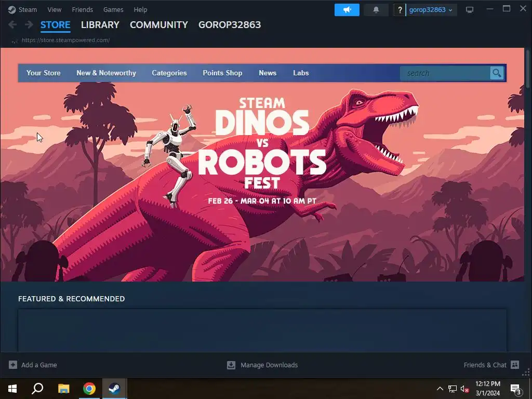The width and height of the screenshot is (532, 399).
Task: Click the store URL address text
Action: click(65, 40)
